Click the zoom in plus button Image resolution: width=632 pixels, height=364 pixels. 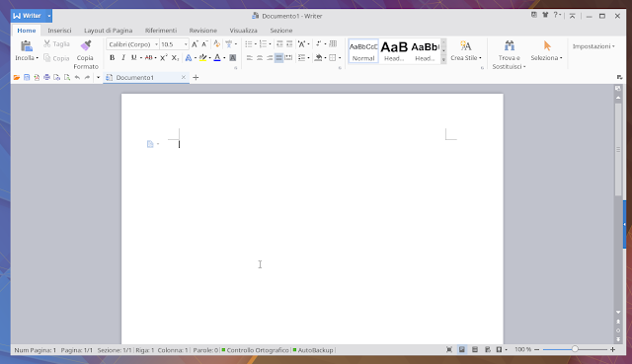[612, 349]
